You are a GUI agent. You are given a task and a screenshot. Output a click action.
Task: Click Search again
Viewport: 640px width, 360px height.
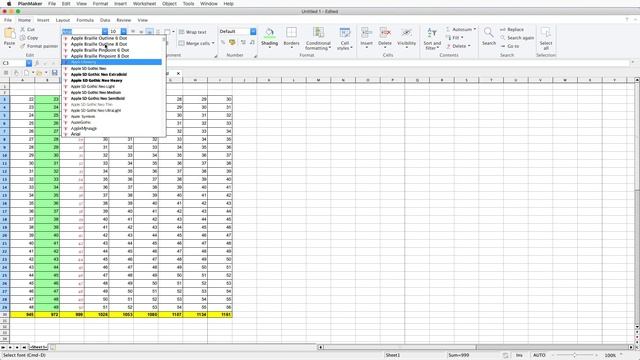click(517, 38)
